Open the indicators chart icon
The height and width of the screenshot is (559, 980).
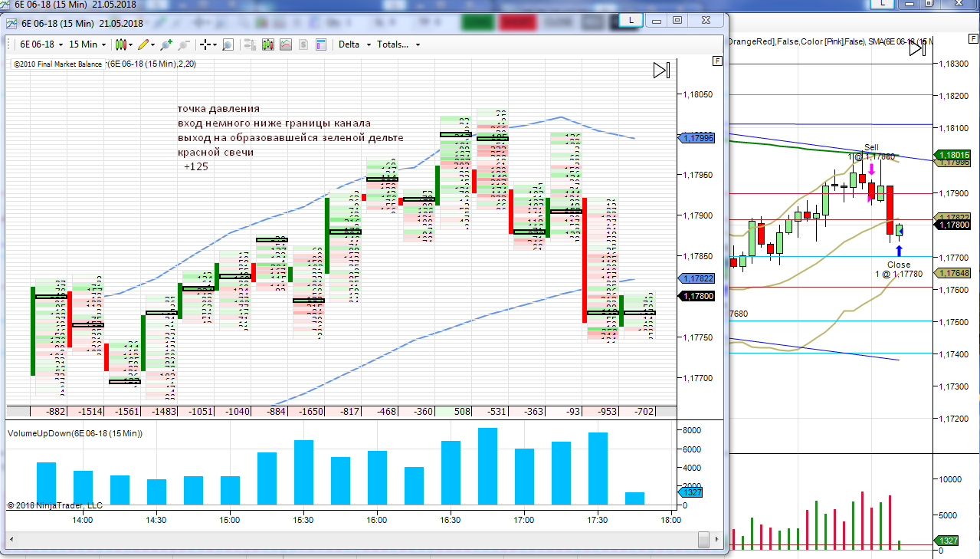pyautogui.click(x=285, y=44)
